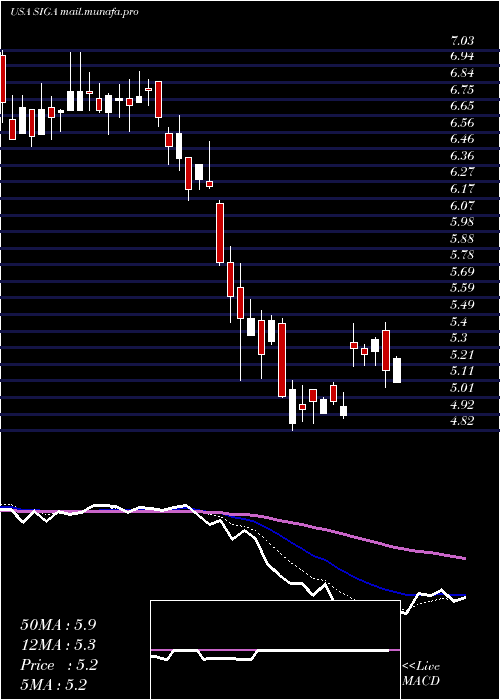
Task: Click the 5.11 price axis label
Action: [462, 371]
